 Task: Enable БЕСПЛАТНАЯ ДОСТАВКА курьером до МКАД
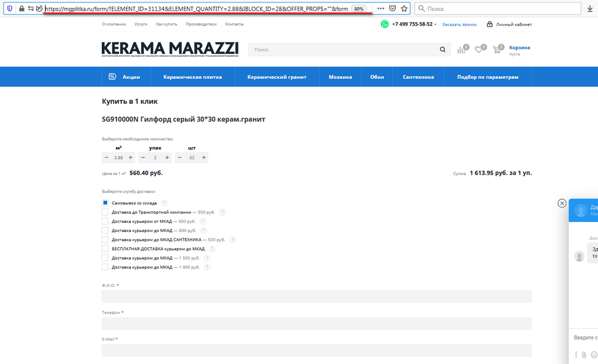(105, 249)
